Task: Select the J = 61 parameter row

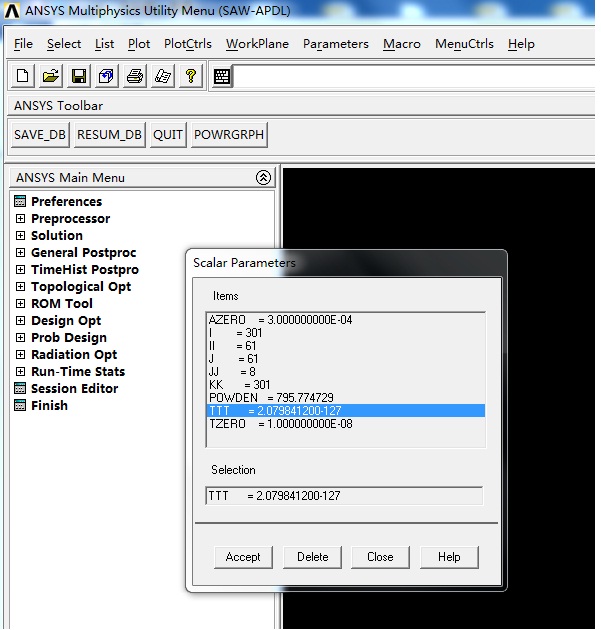Action: [346, 358]
